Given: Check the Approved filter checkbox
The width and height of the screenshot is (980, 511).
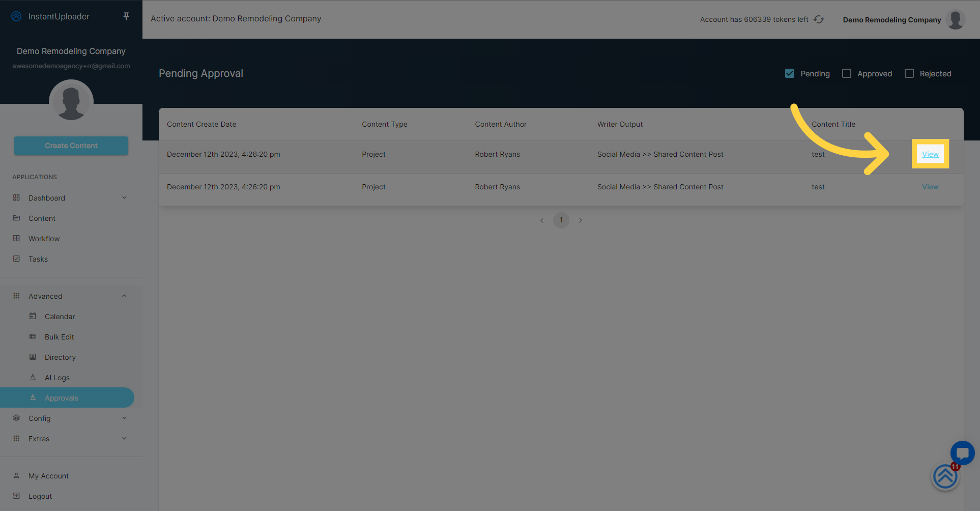Looking at the screenshot, I should [x=847, y=73].
